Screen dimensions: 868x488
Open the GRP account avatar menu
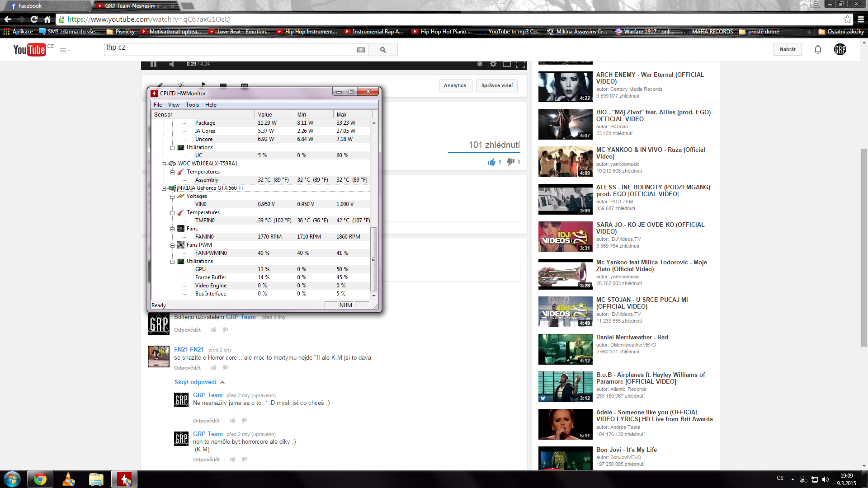click(x=840, y=49)
